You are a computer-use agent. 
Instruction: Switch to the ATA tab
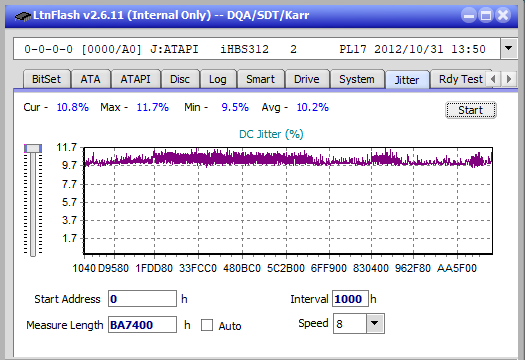point(90,79)
